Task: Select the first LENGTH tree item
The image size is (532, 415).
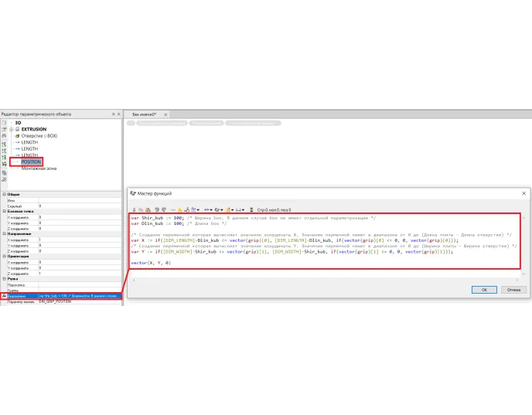Action: (29, 142)
